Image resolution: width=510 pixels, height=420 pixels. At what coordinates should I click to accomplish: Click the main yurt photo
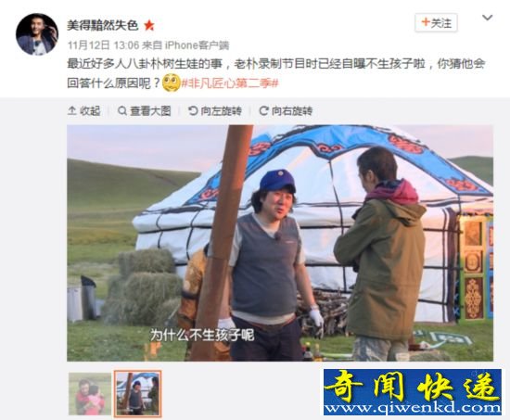280,243
